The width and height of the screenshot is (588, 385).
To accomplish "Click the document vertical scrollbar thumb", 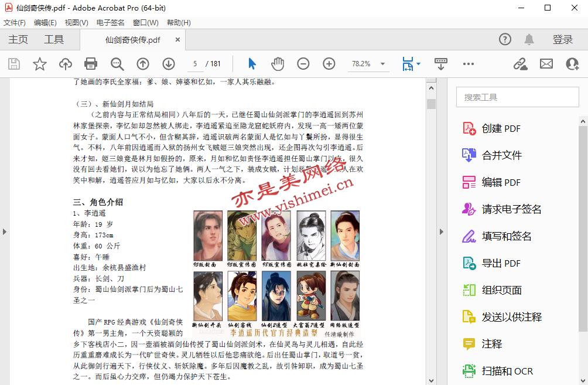I will pos(431,104).
